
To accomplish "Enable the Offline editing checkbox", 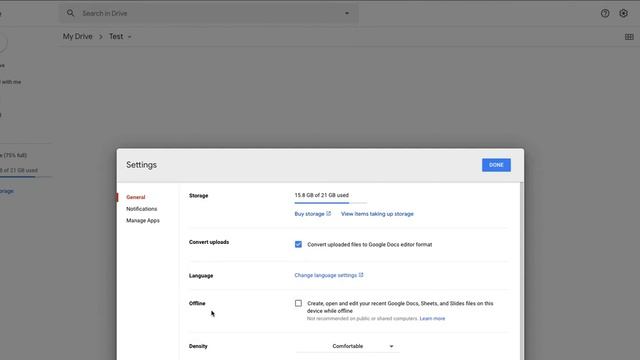I will tap(298, 303).
